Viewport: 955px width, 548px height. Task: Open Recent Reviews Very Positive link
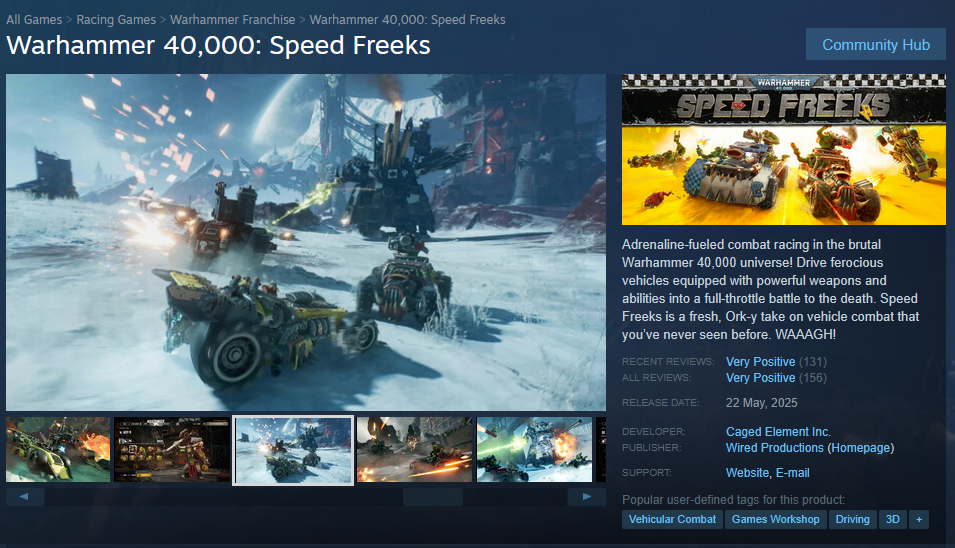[x=760, y=362]
